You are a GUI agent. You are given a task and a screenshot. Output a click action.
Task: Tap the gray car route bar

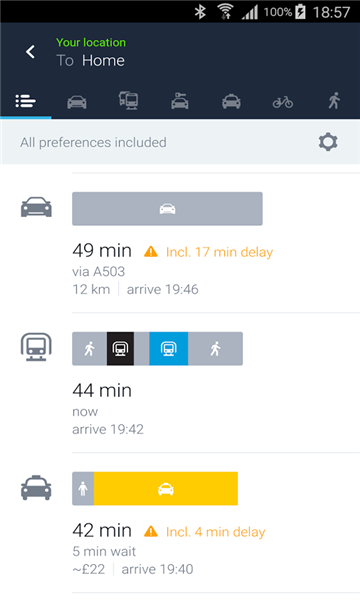[167, 209]
